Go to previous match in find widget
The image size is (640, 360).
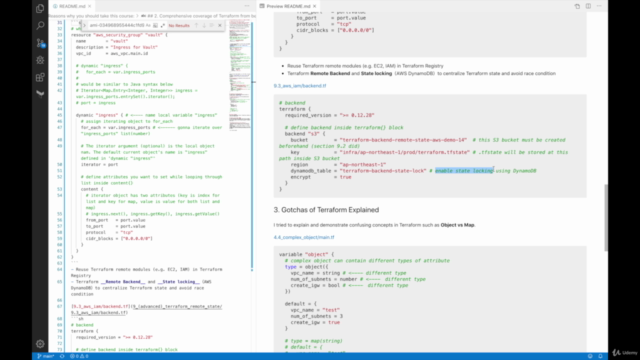(x=196, y=25)
